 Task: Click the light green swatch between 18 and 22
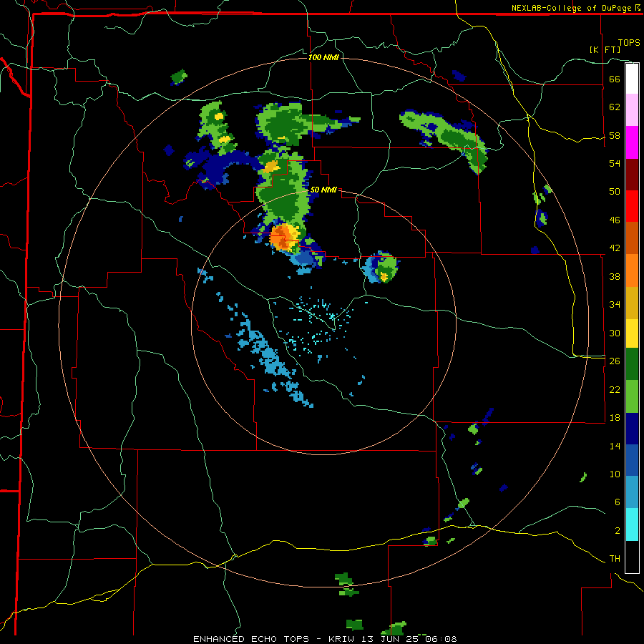(x=632, y=396)
